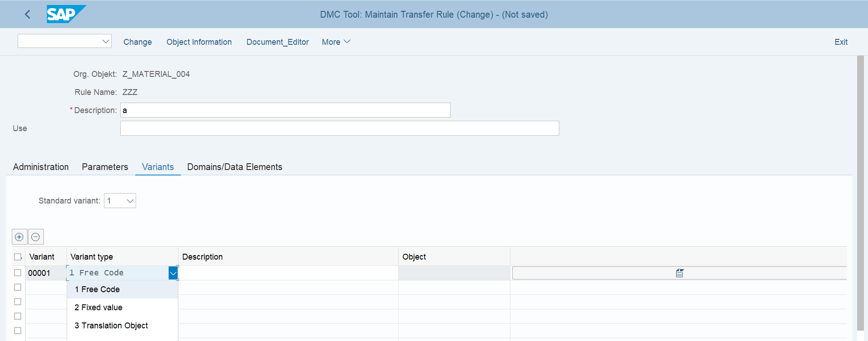The image size is (868, 341).
Task: Expand the Standard variant dropdown
Action: (130, 201)
